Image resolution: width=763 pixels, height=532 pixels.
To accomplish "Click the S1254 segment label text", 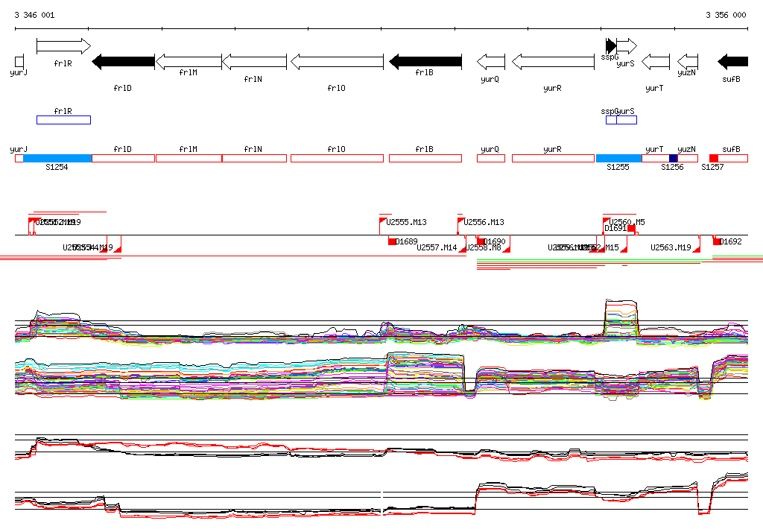I will click(x=57, y=167).
